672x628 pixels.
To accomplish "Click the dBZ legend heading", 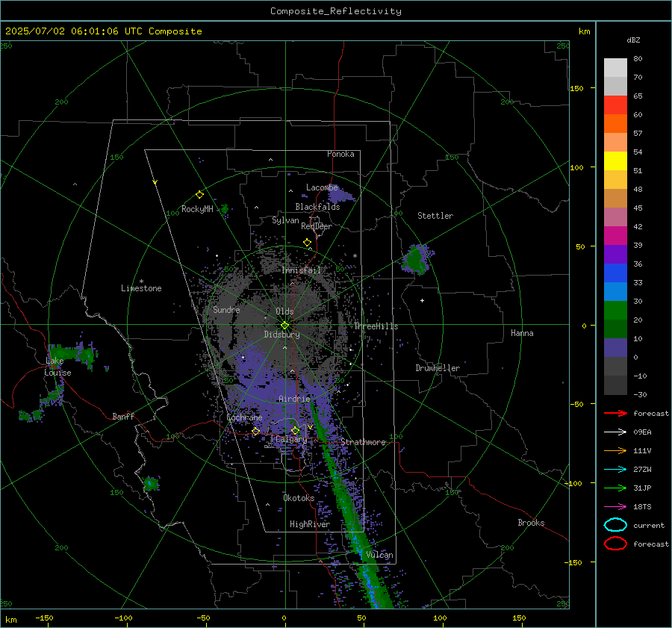I will (633, 40).
